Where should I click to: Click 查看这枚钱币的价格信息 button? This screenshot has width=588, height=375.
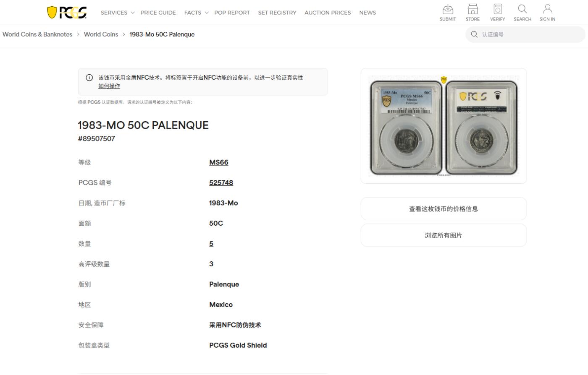[x=444, y=208]
